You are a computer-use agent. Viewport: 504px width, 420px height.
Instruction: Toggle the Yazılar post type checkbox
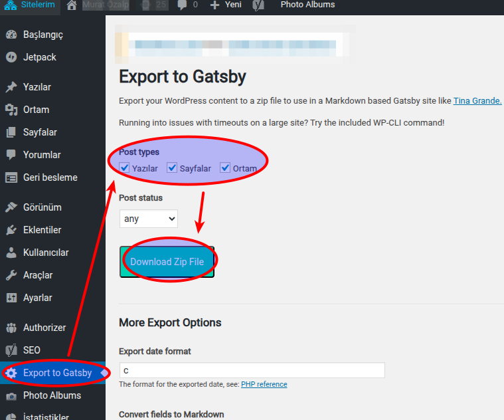124,167
